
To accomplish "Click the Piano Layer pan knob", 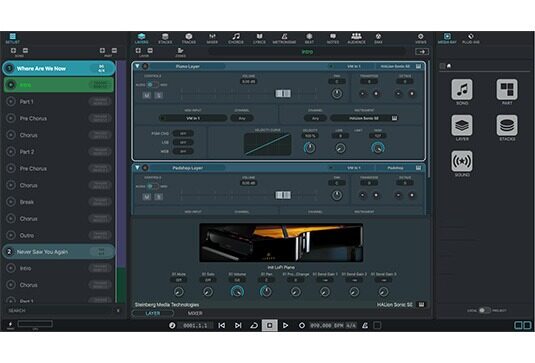I will click(337, 93).
